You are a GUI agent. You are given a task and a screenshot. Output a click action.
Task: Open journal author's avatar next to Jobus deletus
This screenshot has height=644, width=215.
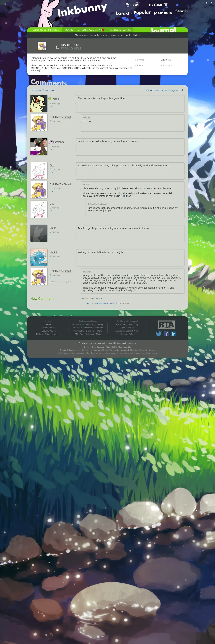tap(42, 46)
